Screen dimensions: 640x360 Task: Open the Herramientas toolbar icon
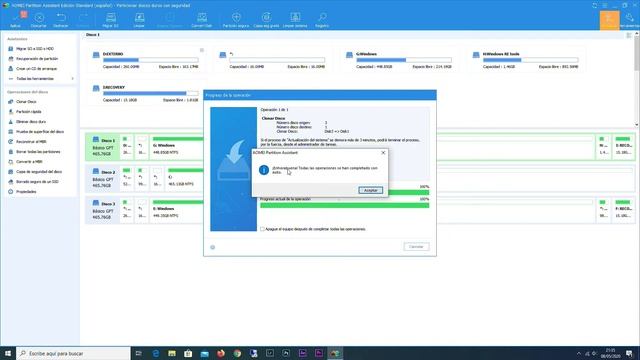(x=630, y=20)
